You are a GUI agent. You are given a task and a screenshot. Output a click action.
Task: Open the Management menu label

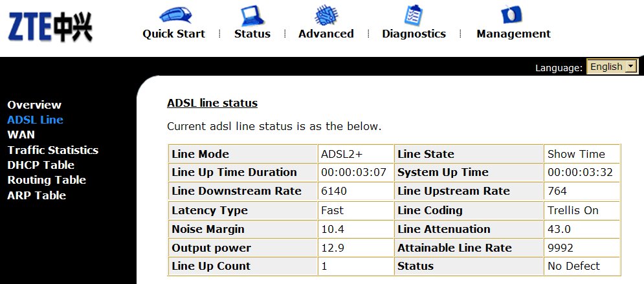click(513, 34)
